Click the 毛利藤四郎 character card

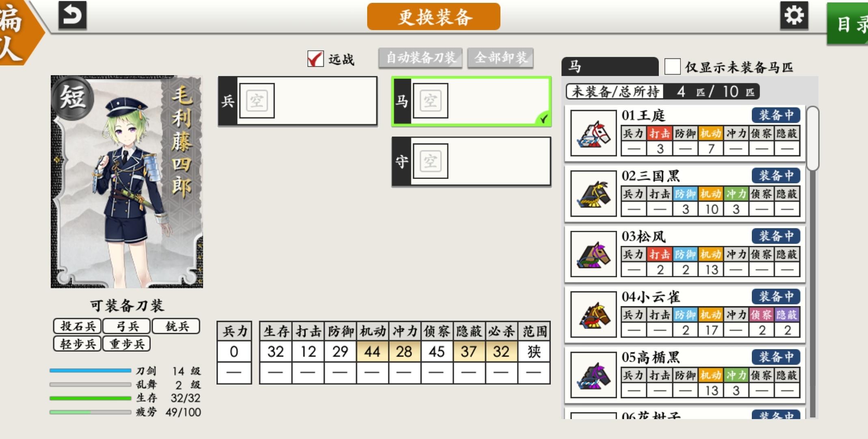pyautogui.click(x=127, y=182)
